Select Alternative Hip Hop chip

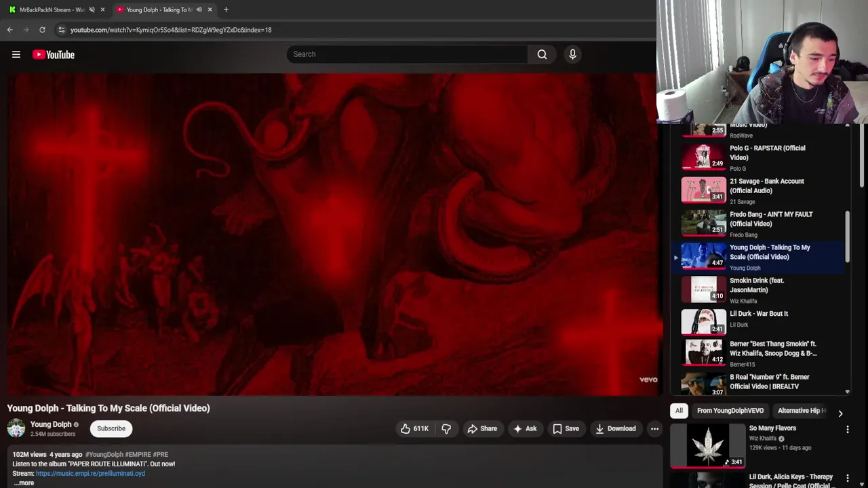click(x=802, y=411)
